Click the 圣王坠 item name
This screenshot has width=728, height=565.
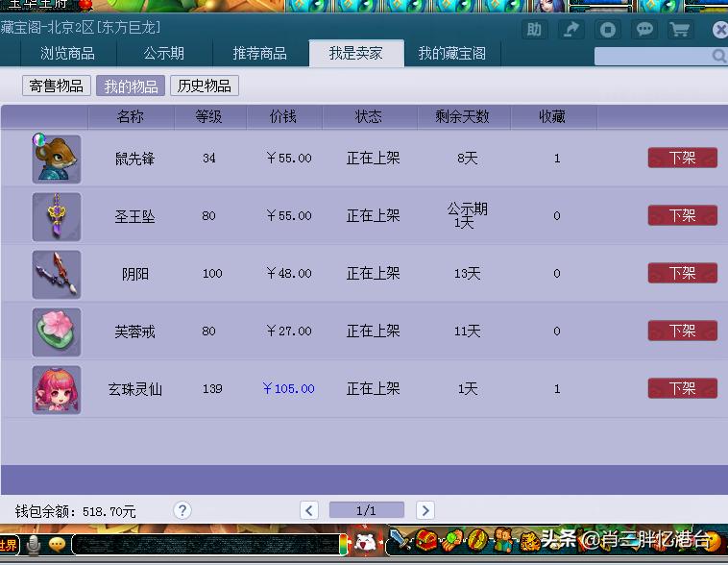tap(134, 216)
